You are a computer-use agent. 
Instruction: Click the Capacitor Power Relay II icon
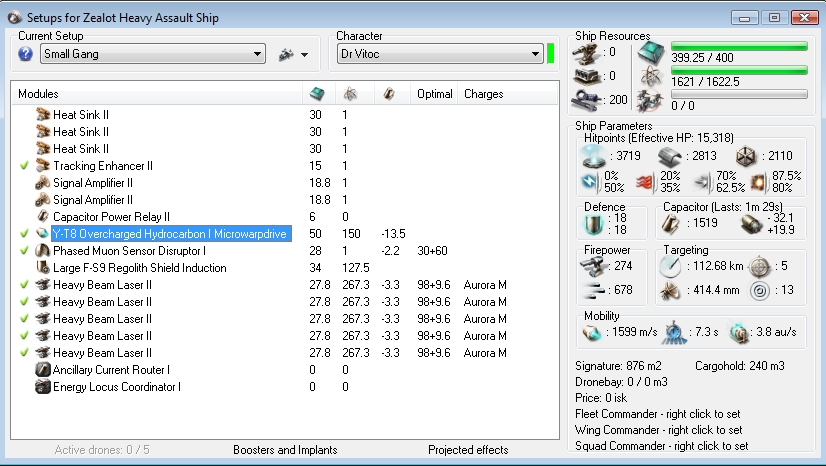43,216
